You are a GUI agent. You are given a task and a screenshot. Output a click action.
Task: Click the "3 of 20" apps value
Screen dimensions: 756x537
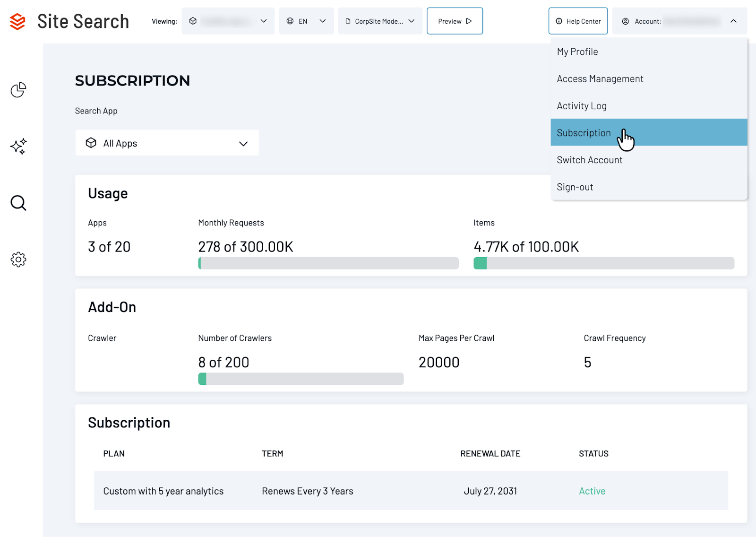[109, 247]
